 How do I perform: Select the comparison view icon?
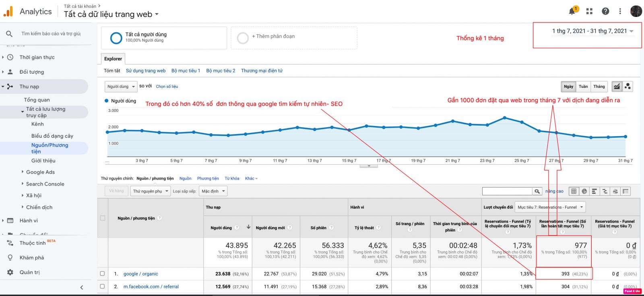point(605,191)
